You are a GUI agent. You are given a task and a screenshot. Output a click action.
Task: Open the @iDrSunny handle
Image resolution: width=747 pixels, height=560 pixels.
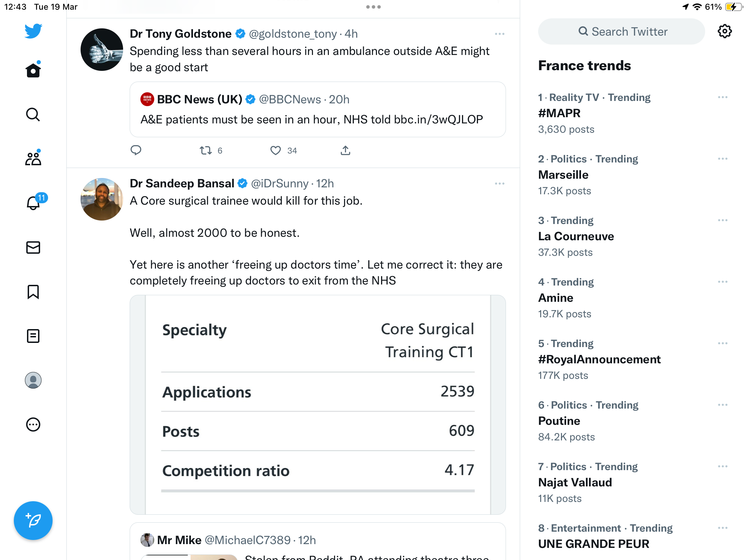click(280, 184)
